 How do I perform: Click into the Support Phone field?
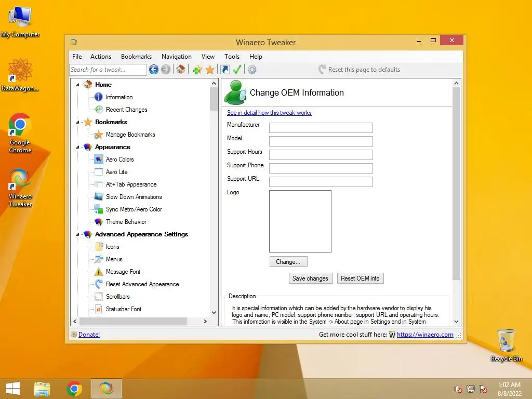click(321, 168)
